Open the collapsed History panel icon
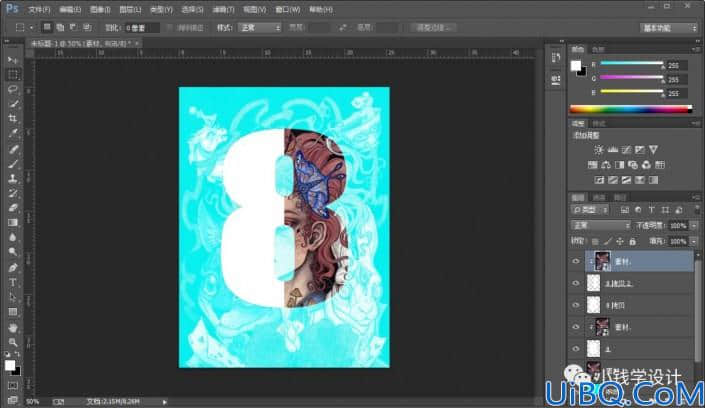Viewport: 705px width, 408px height. click(x=556, y=58)
